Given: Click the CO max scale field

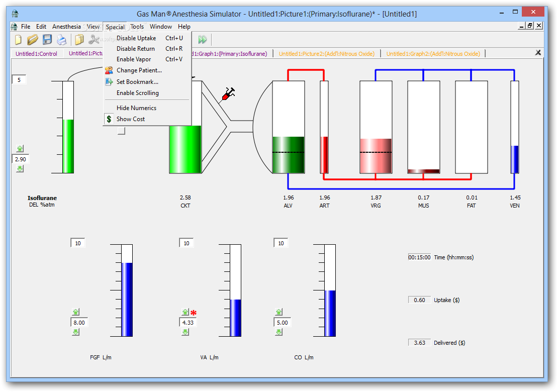Looking at the screenshot, I should pos(281,243).
